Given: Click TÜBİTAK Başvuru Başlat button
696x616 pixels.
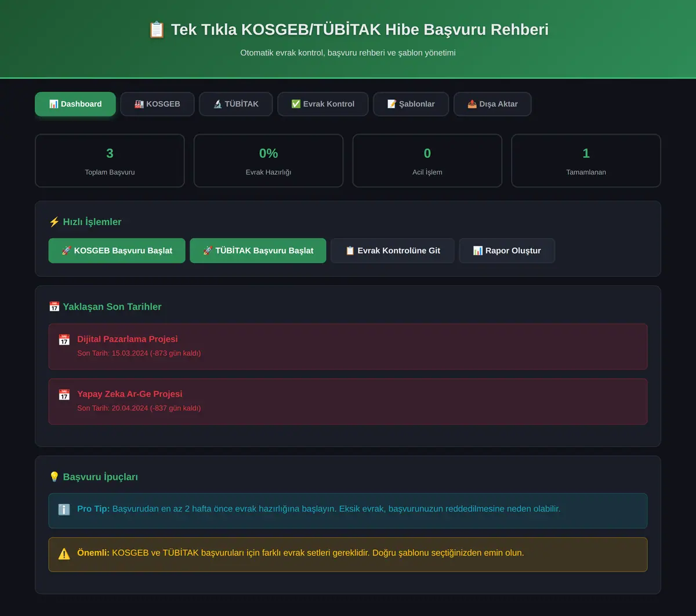Looking at the screenshot, I should tap(258, 251).
